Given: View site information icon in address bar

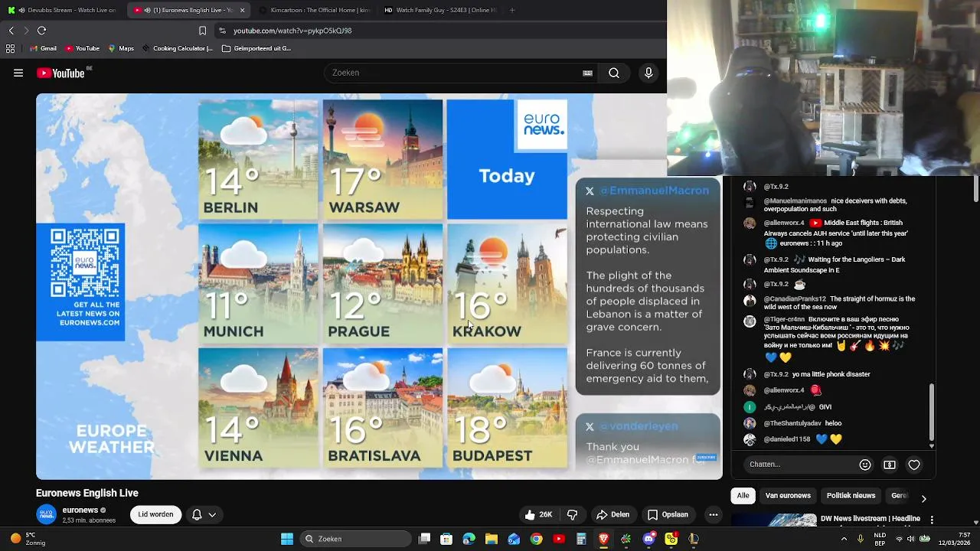Looking at the screenshot, I should (222, 31).
